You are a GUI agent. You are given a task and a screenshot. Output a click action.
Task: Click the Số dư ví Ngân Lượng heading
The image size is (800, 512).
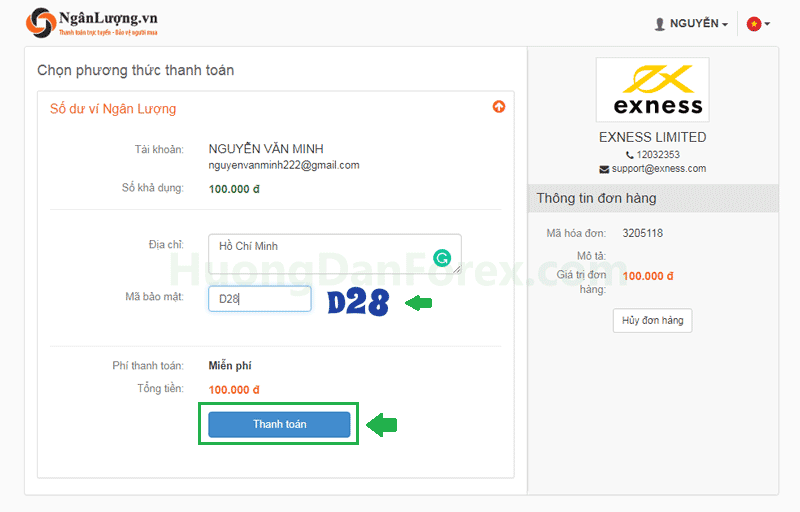coord(113,109)
